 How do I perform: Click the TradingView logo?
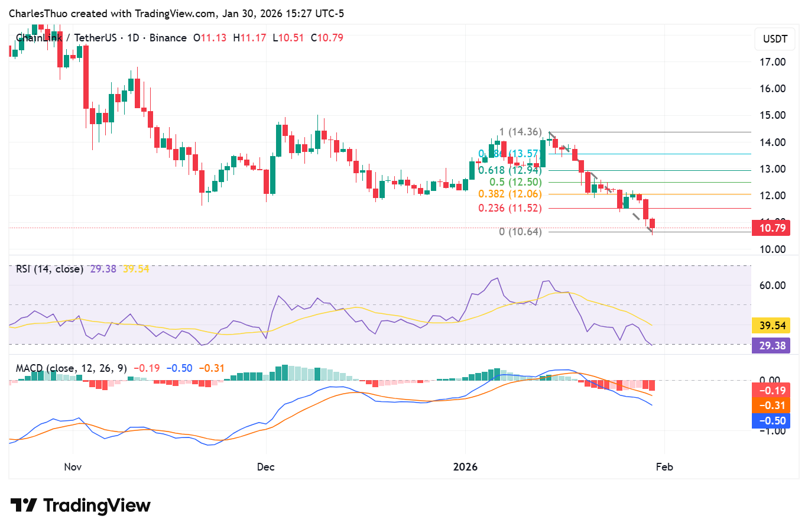80,505
